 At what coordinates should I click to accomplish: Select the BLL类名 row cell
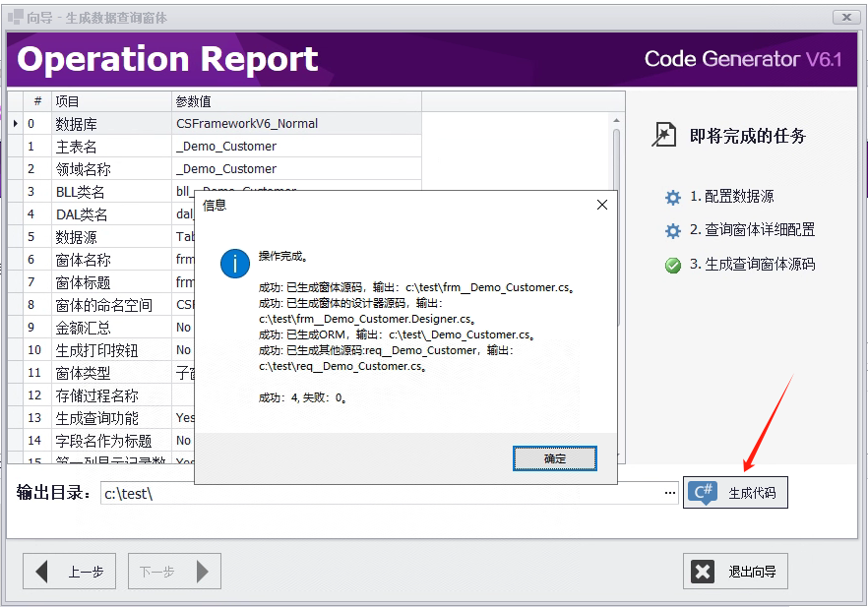click(x=111, y=192)
